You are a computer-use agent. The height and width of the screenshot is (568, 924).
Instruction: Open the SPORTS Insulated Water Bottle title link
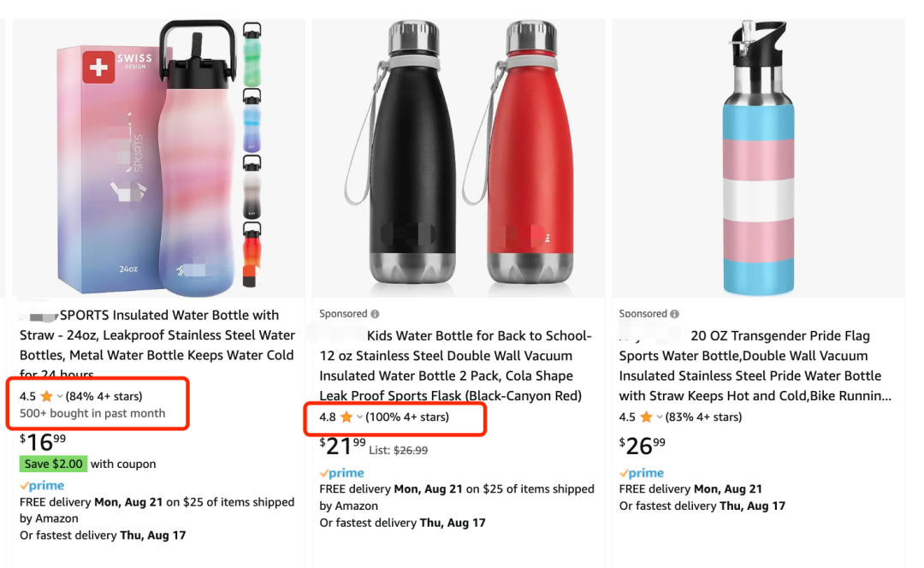point(157,345)
